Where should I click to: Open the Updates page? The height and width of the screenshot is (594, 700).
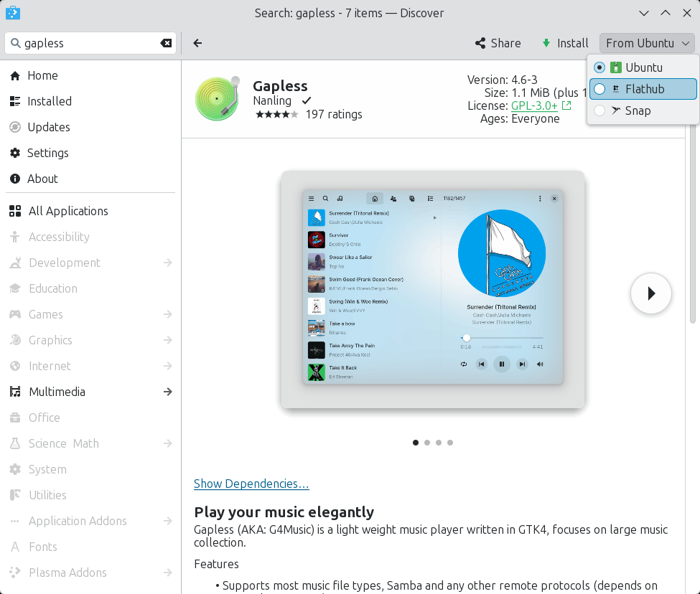click(x=48, y=127)
